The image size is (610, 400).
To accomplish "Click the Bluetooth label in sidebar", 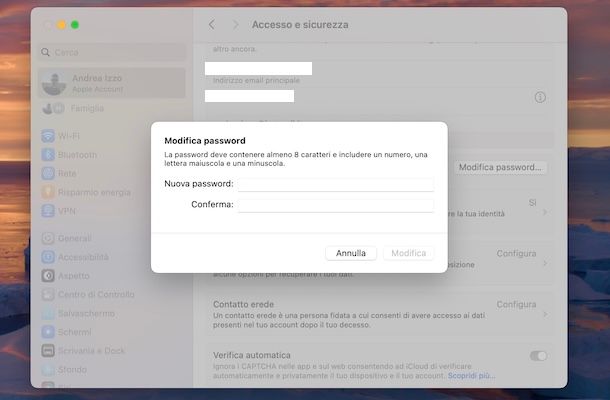I will (x=77, y=155).
